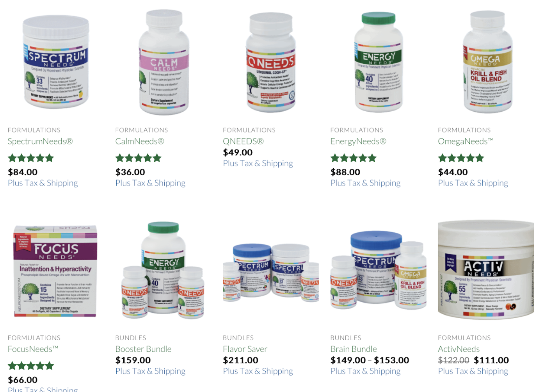Screen dimensions: 544x392
Task: Click the star rating under EnergyNeeds
Action: (x=354, y=158)
